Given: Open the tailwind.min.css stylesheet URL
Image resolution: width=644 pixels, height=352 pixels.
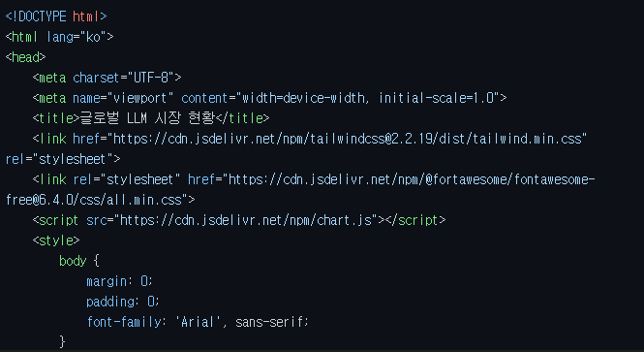Looking at the screenshot, I should (348, 139).
